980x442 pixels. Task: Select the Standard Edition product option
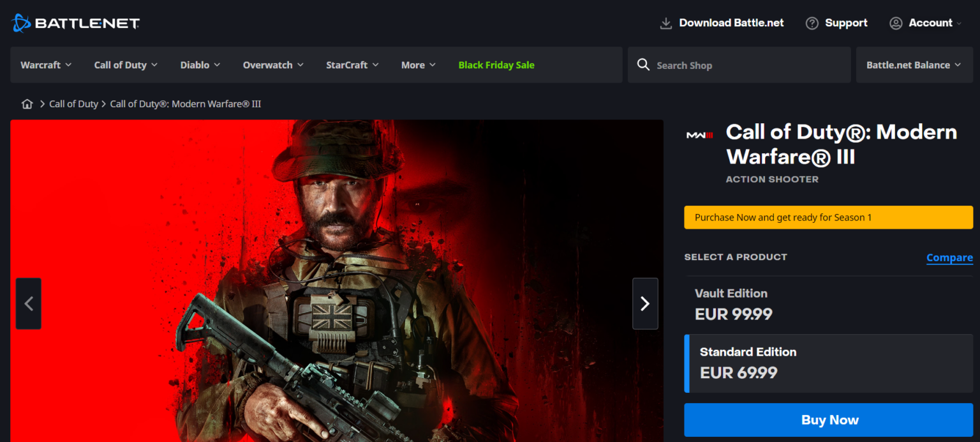point(828,362)
